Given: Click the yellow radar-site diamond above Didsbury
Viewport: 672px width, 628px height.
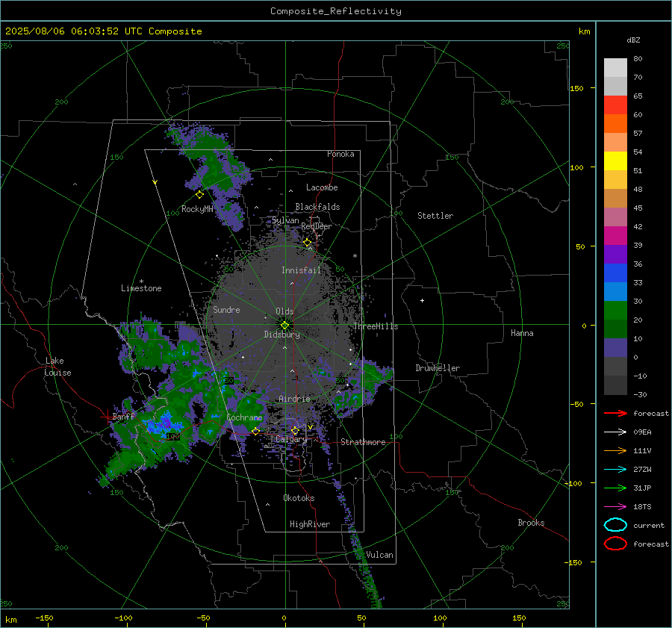Looking at the screenshot, I should pyautogui.click(x=284, y=326).
